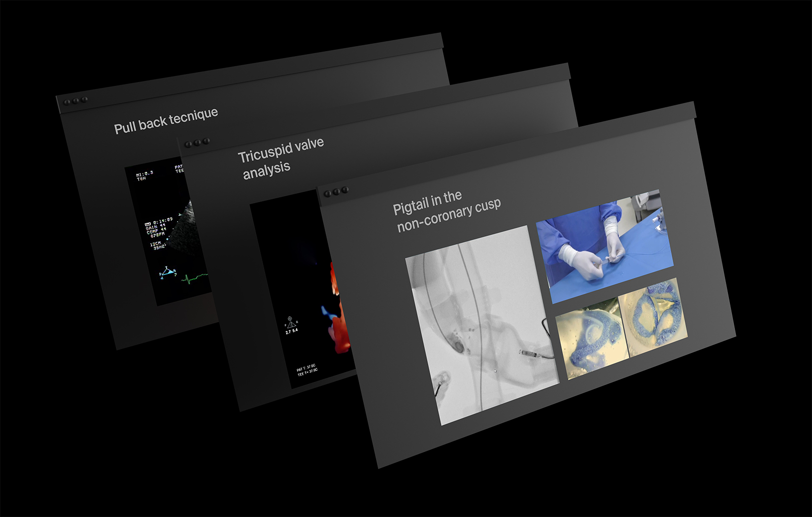The height and width of the screenshot is (517, 812).
Task: Click the first window dot of Tricuspid valve window
Action: coord(188,144)
